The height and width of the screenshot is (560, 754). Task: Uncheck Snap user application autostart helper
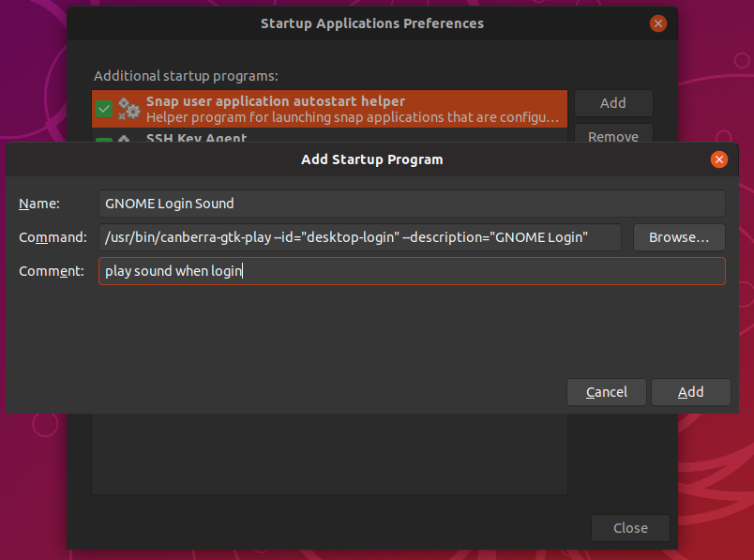point(104,109)
